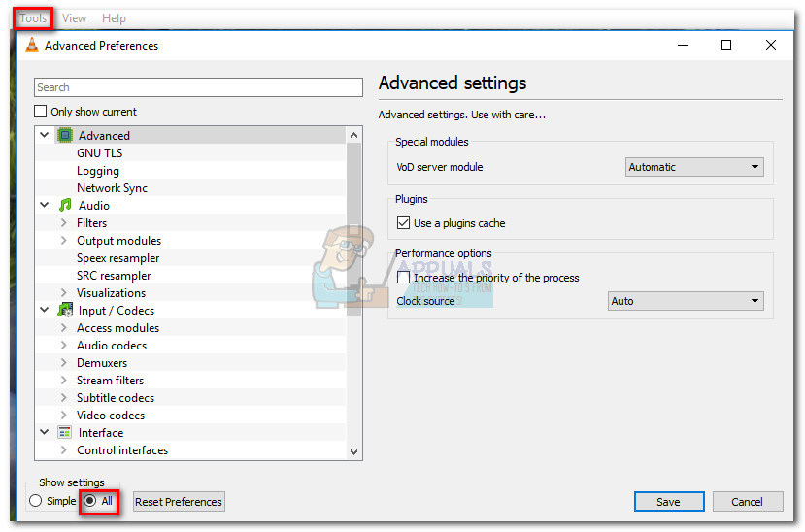805x532 pixels.
Task: Open the VoD server module dropdown
Action: [x=694, y=167]
